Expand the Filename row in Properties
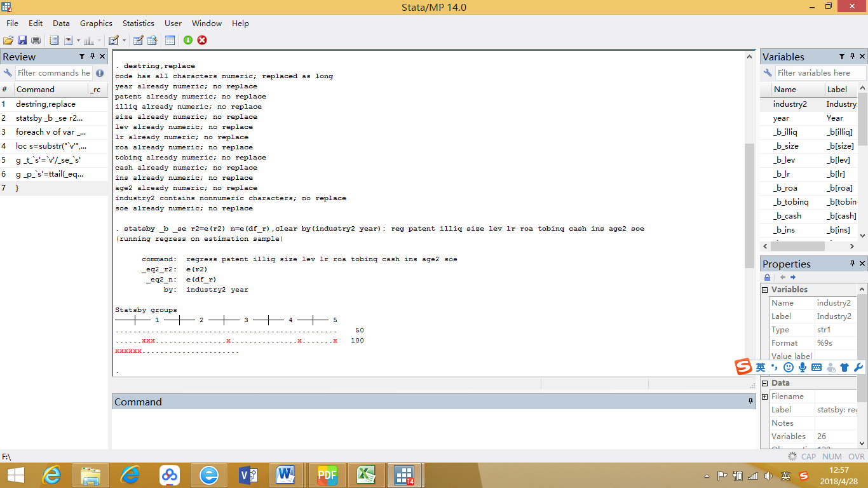Viewport: 868px width, 488px height. [x=765, y=396]
